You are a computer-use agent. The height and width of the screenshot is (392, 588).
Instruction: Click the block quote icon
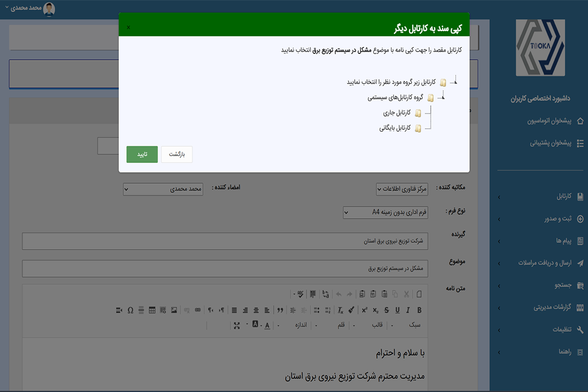[281, 311]
